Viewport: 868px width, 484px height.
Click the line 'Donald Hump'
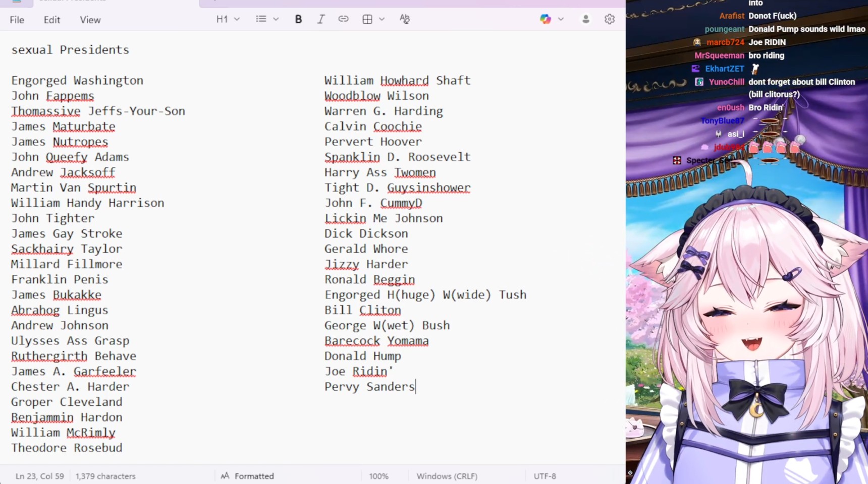(x=363, y=356)
